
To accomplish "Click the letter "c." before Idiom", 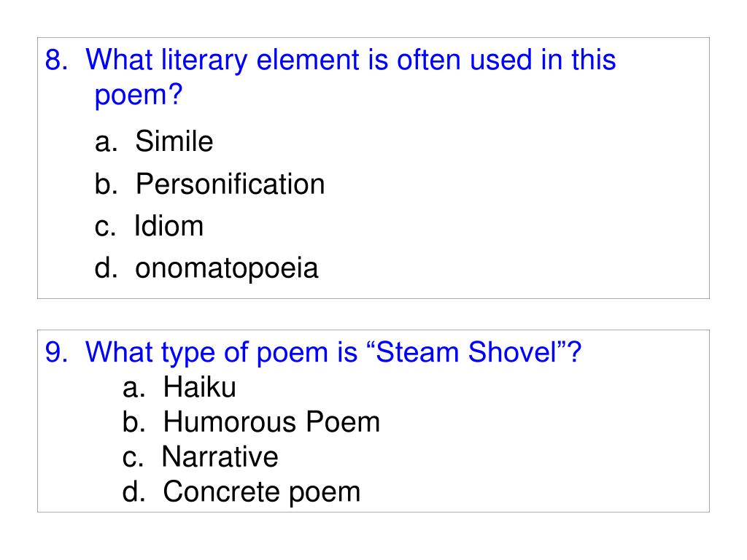I will pos(105,227).
